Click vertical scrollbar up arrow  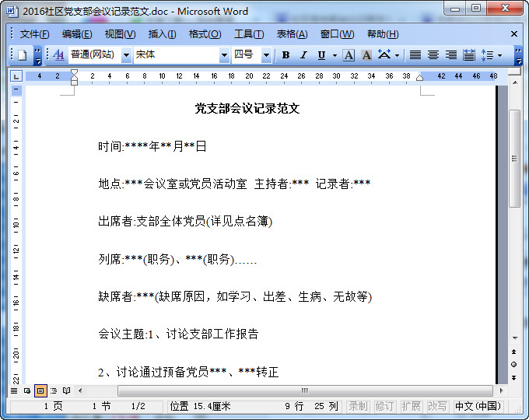pos(514,82)
